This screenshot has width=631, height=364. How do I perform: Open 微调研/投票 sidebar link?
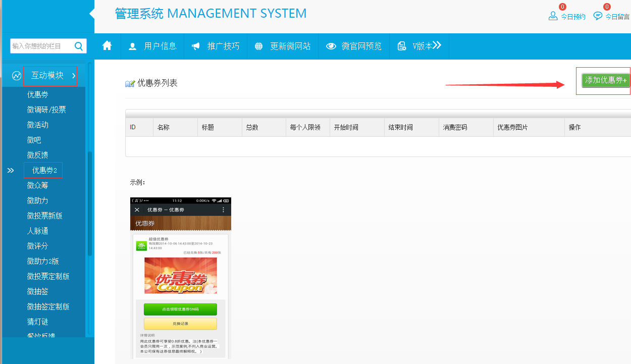(46, 110)
